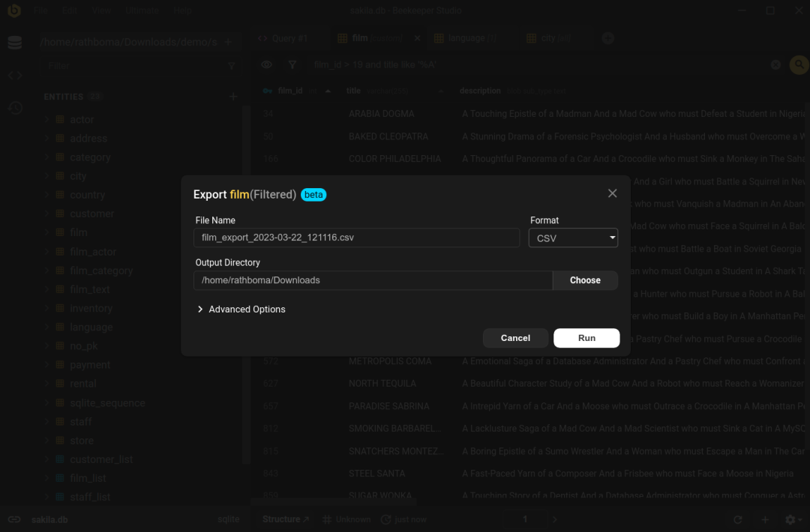Click the database icon in the left sidebar
The height and width of the screenshot is (532, 810).
(15, 43)
